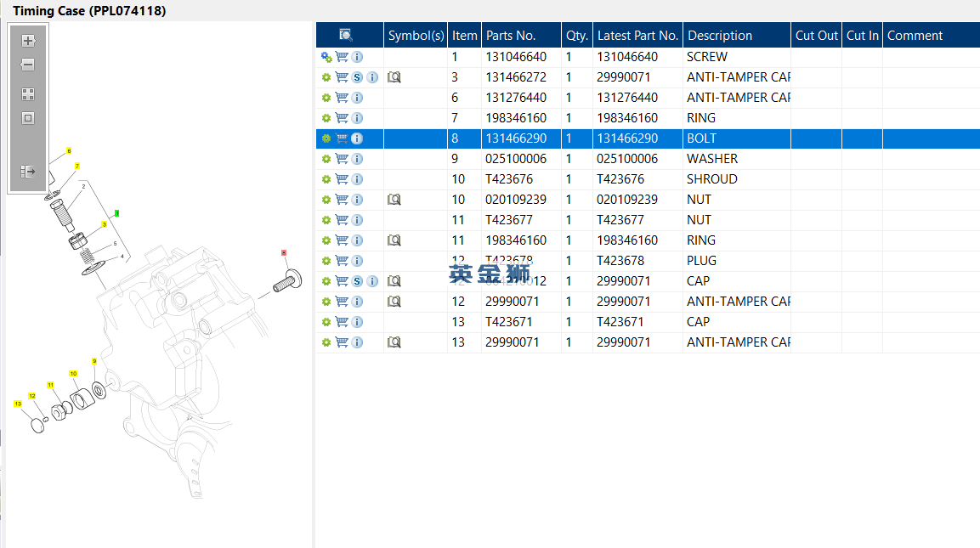Click the Comment column header

tap(932, 35)
